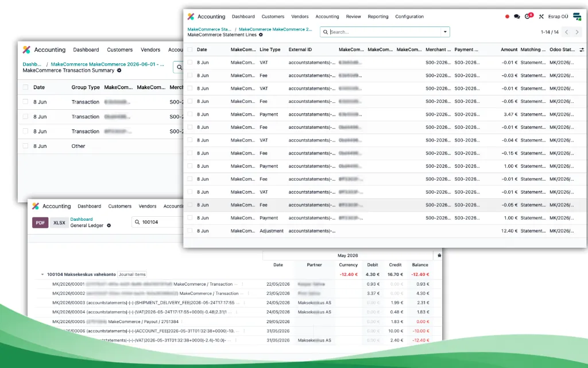Click the Accounting app logo in General Ledger window
Viewport: 588px width, 368px height.
(36, 206)
